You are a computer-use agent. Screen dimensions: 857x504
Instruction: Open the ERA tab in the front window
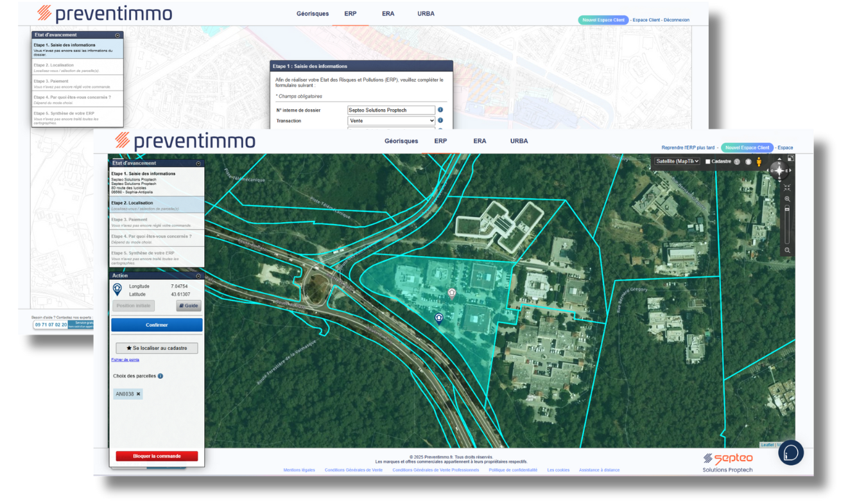click(x=480, y=141)
